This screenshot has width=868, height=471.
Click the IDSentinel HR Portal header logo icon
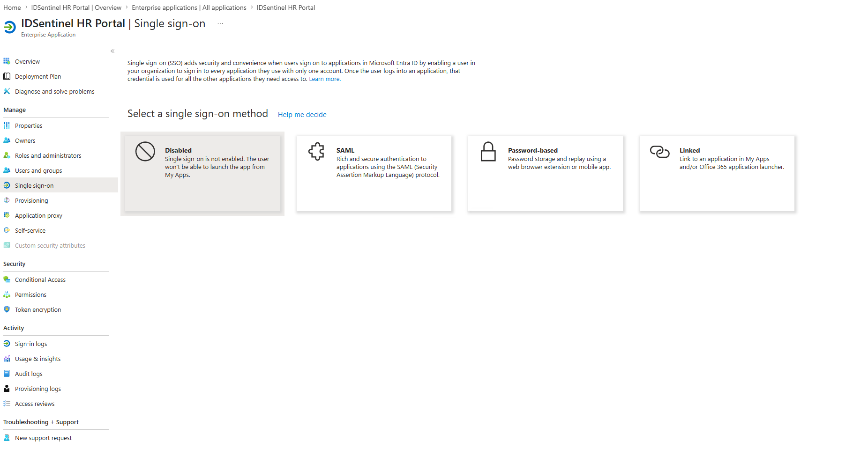[9, 28]
